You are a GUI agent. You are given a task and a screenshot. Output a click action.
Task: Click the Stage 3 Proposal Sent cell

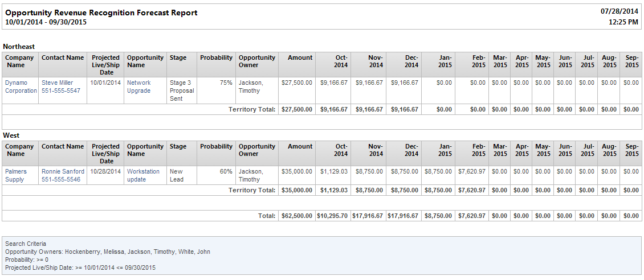[182, 90]
